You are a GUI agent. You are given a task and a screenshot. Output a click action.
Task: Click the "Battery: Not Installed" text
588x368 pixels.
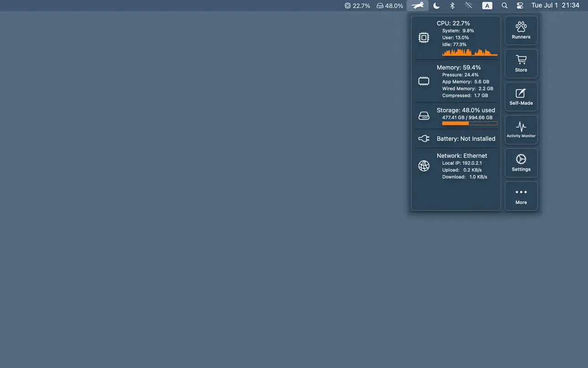(x=466, y=139)
